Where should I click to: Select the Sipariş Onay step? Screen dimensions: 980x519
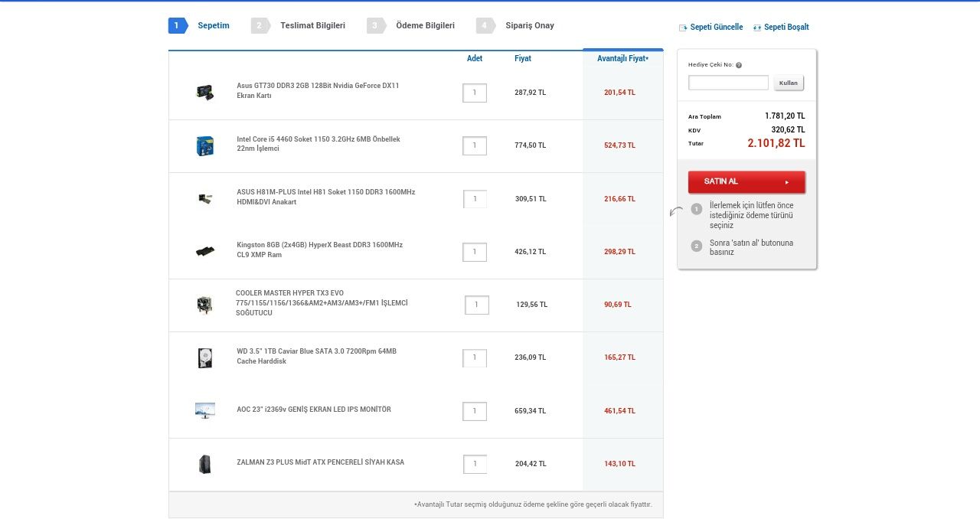pyautogui.click(x=529, y=25)
